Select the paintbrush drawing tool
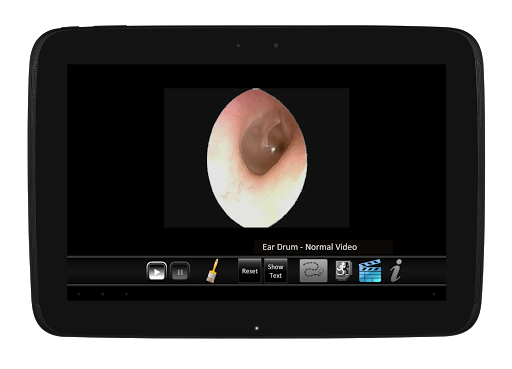This screenshot has width=512, height=369. [x=212, y=271]
